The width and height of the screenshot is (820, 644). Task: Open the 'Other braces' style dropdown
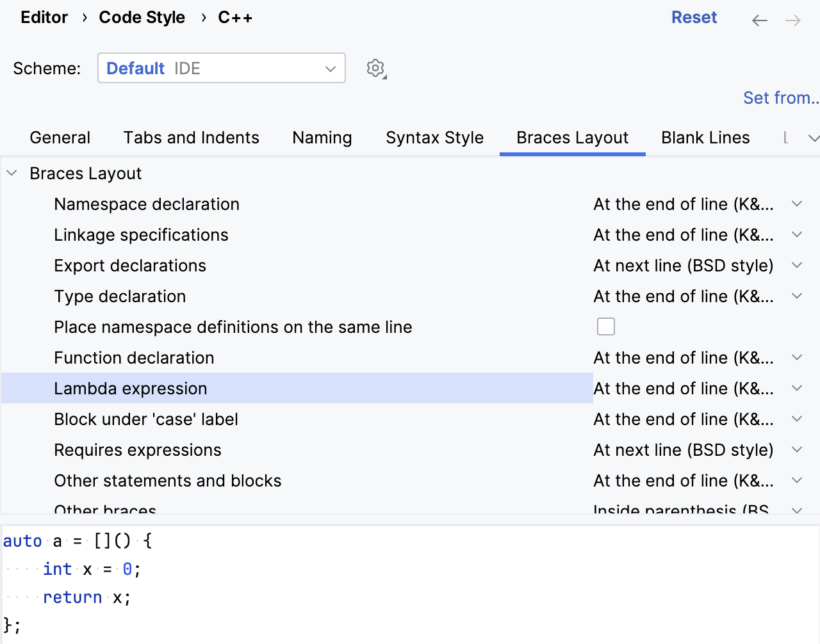[796, 509]
